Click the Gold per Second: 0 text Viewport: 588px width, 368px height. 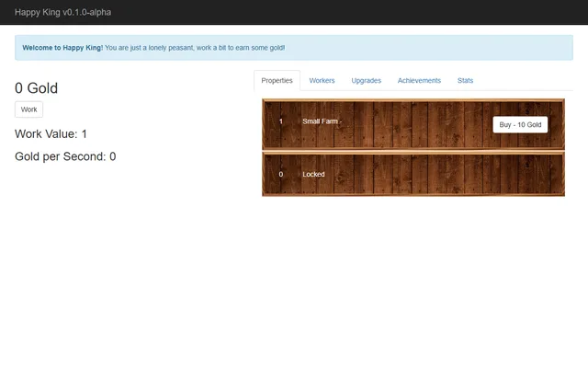tap(65, 156)
